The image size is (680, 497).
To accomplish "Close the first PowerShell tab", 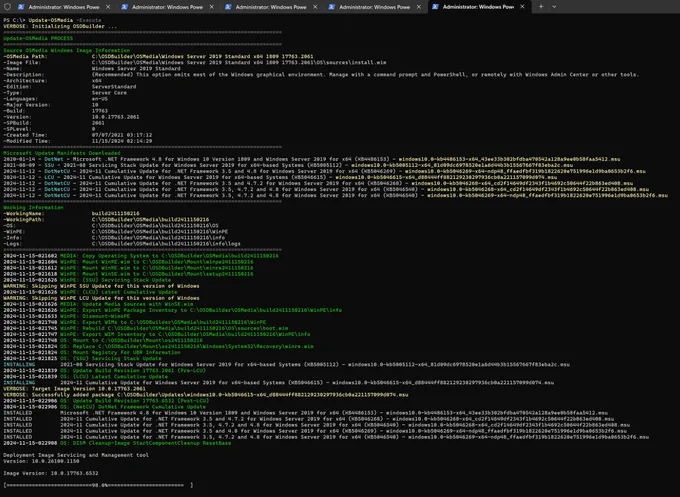I will pos(108,7).
